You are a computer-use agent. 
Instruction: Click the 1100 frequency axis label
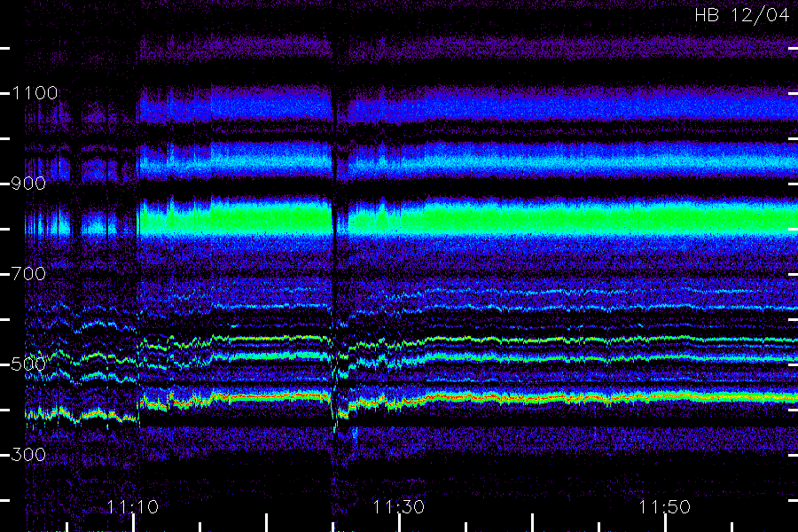point(35,93)
